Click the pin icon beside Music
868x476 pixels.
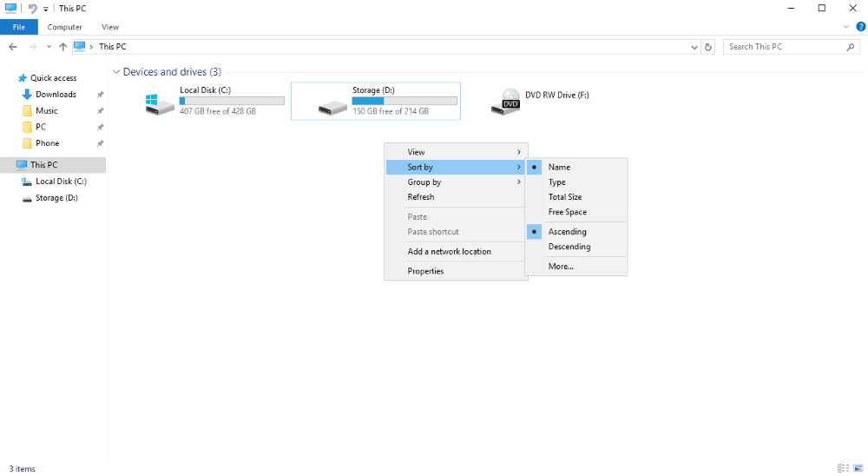click(100, 111)
